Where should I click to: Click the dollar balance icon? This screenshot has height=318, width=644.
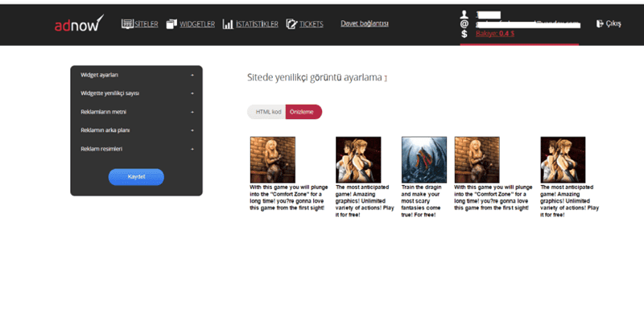[464, 34]
